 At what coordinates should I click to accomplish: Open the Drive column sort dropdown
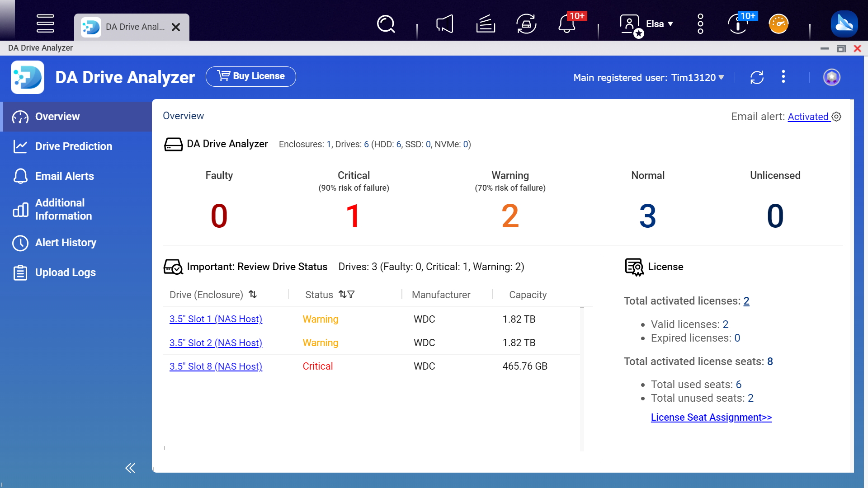click(253, 294)
